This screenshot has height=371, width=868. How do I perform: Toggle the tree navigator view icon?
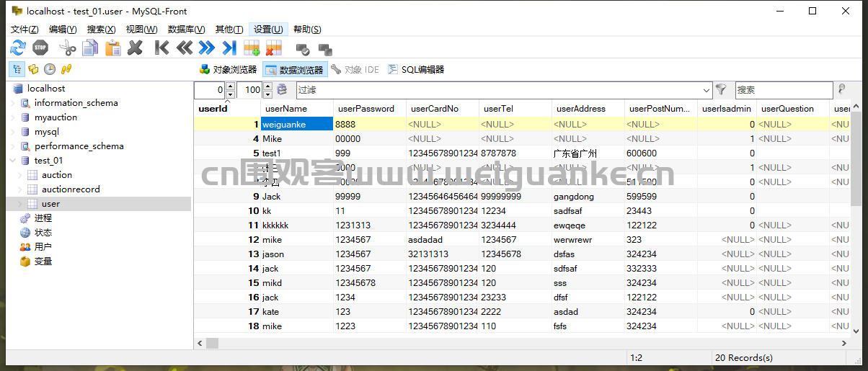click(17, 69)
